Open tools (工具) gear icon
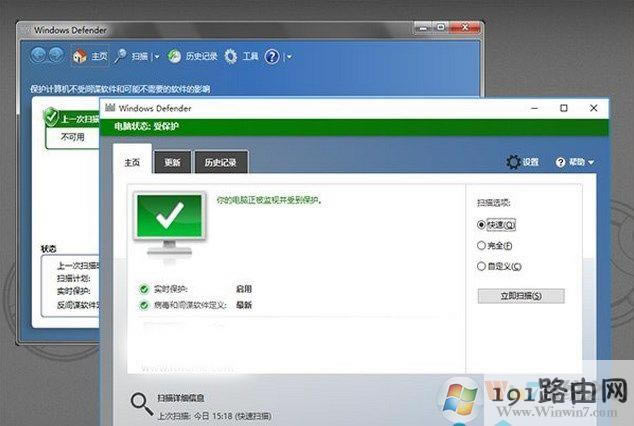This screenshot has height=426, width=634. (x=231, y=57)
